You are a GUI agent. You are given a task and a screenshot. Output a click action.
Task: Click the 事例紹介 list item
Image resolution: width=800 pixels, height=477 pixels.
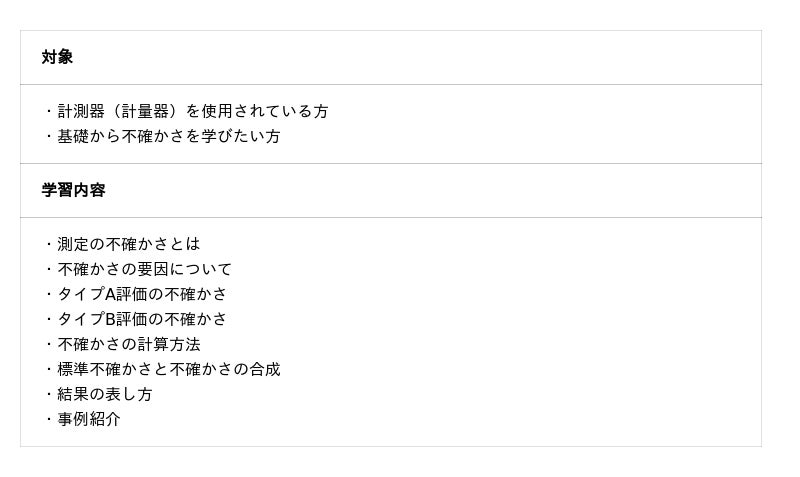coord(88,419)
